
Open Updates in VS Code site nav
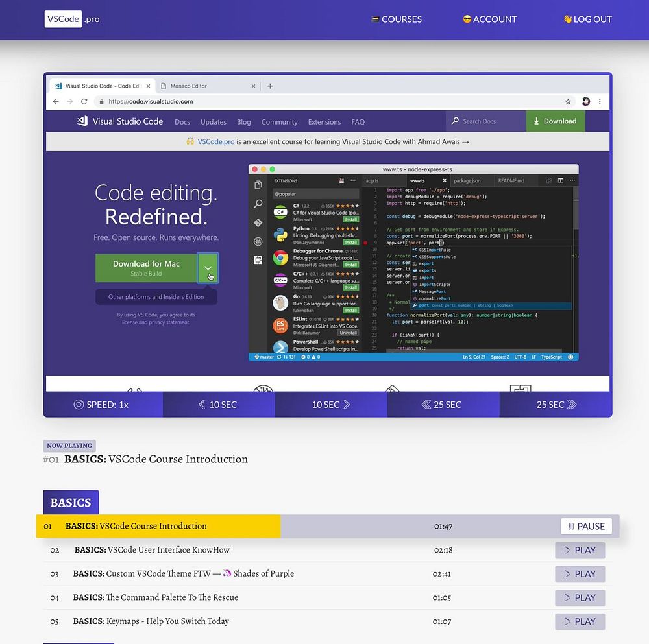[213, 122]
